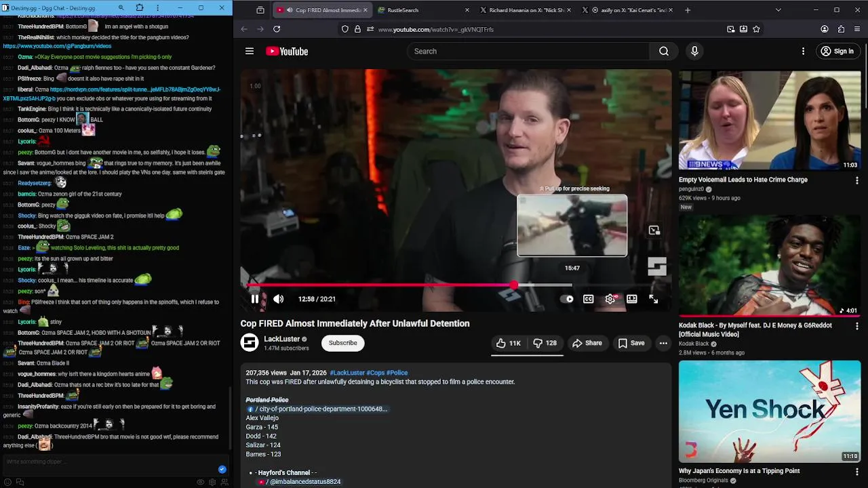Open Yen Shock video thumbnail
868x488 pixels.
[x=770, y=411]
